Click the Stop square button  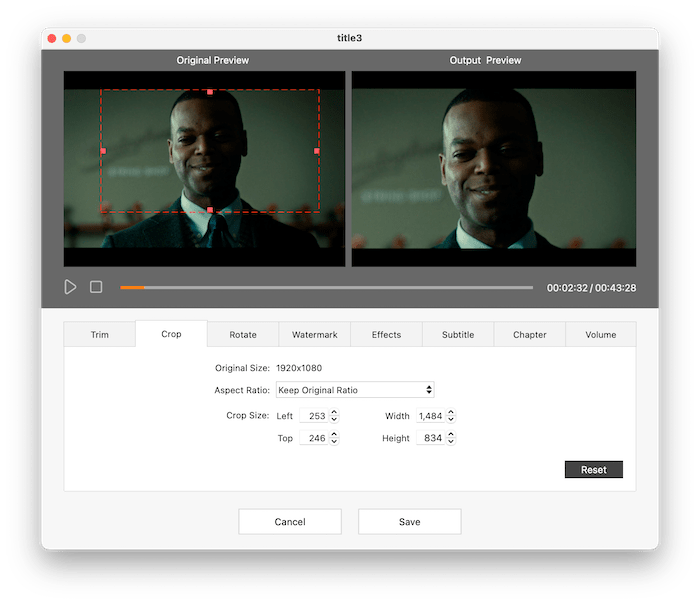click(x=96, y=287)
